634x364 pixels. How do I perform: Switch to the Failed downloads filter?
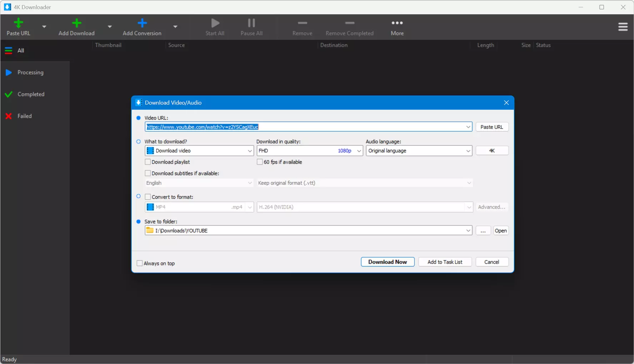25,116
